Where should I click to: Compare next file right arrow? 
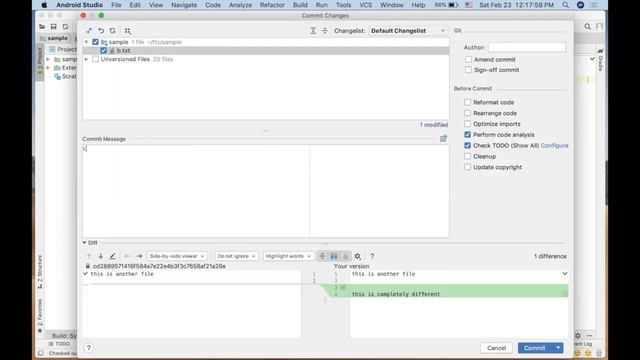click(139, 256)
